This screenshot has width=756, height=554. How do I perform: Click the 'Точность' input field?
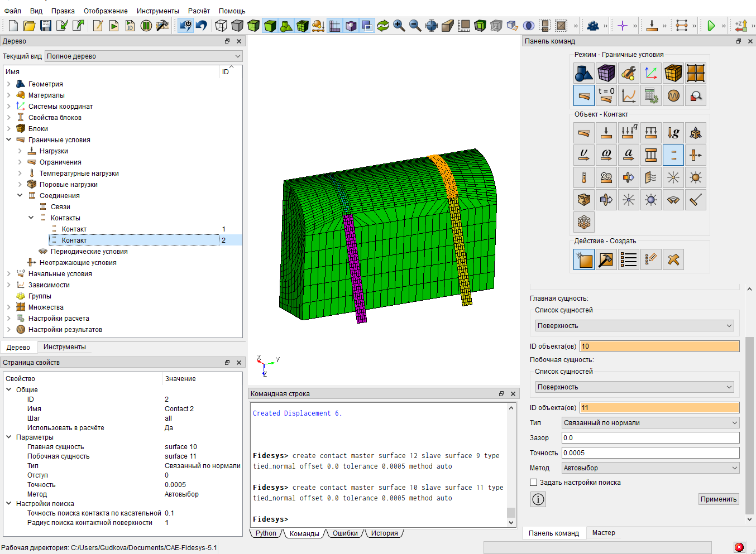pyautogui.click(x=650, y=453)
